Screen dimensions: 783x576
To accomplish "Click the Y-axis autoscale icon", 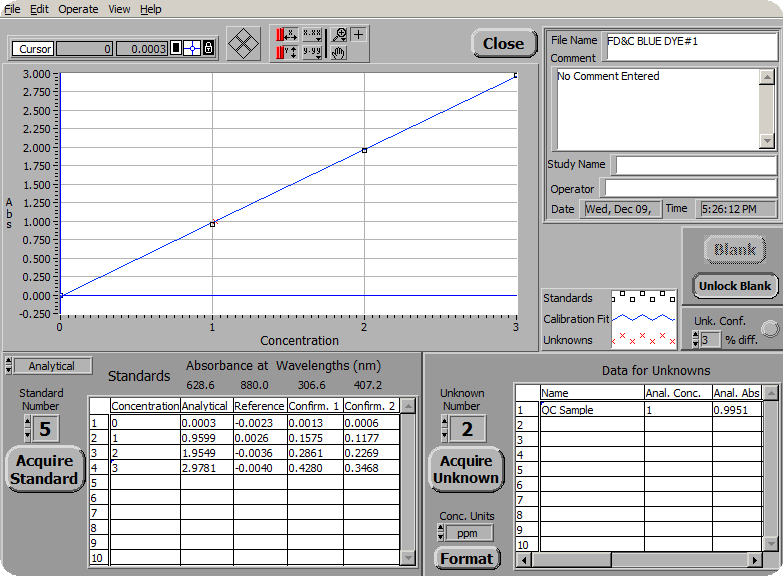I will coord(286,53).
